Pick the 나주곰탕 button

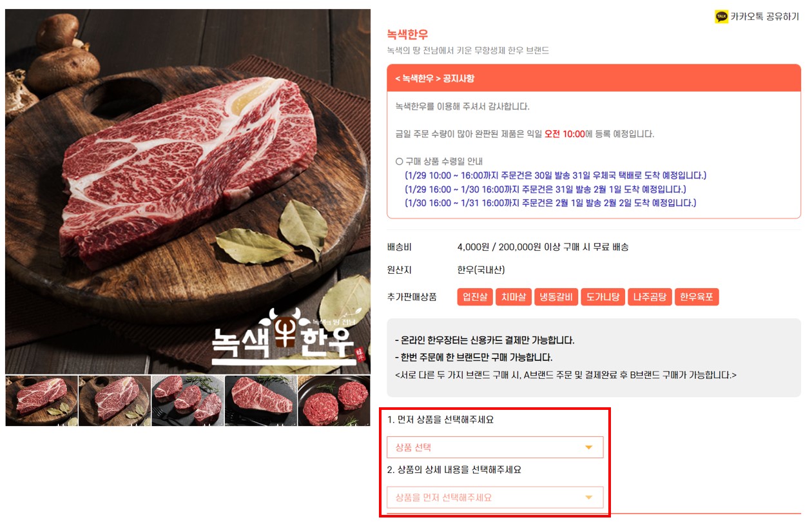(649, 297)
